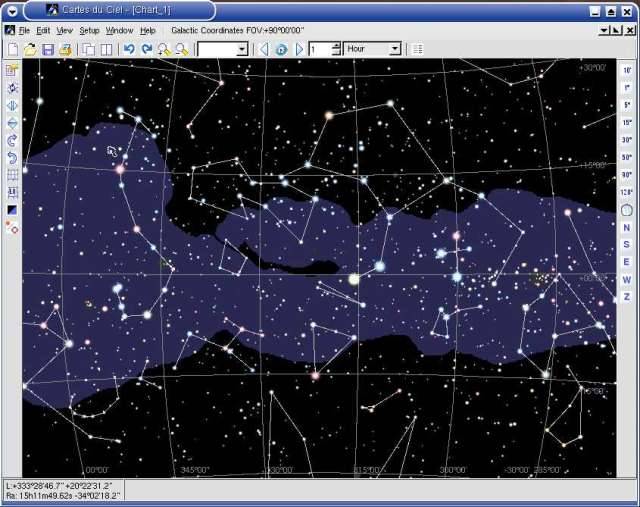Close the inner Chart_1 child window

[630, 31]
